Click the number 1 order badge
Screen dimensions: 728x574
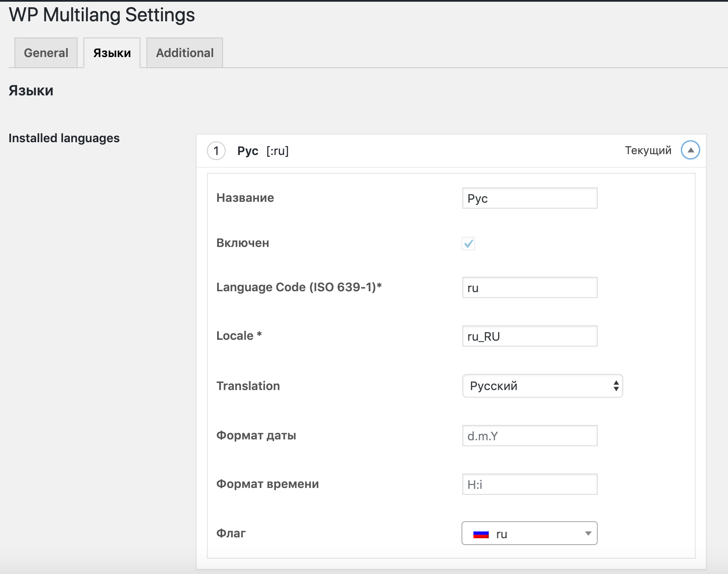216,151
